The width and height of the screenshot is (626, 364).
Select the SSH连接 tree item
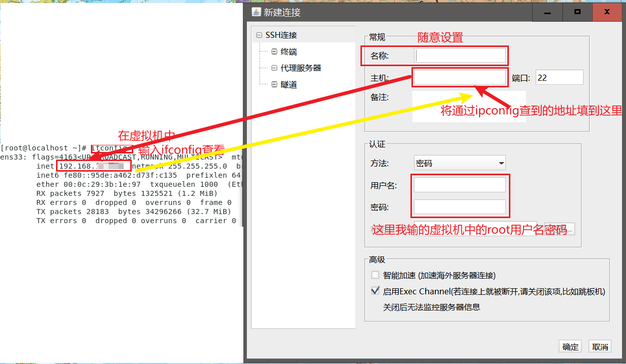point(281,35)
